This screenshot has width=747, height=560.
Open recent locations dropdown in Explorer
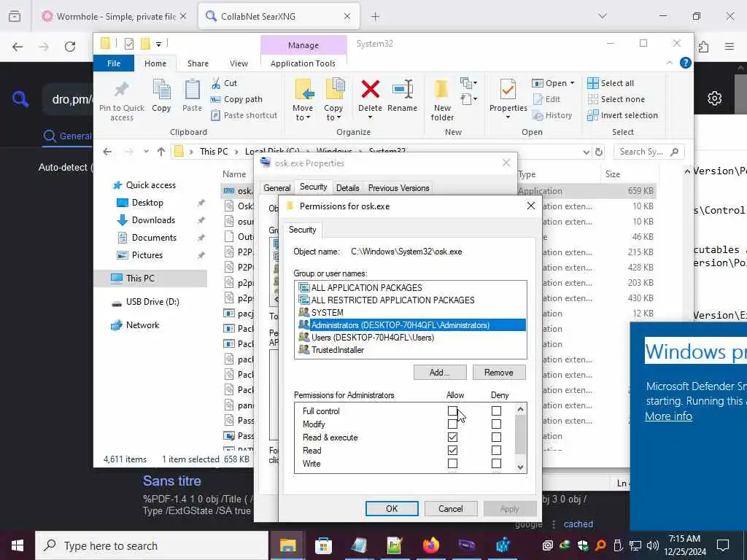tap(146, 152)
